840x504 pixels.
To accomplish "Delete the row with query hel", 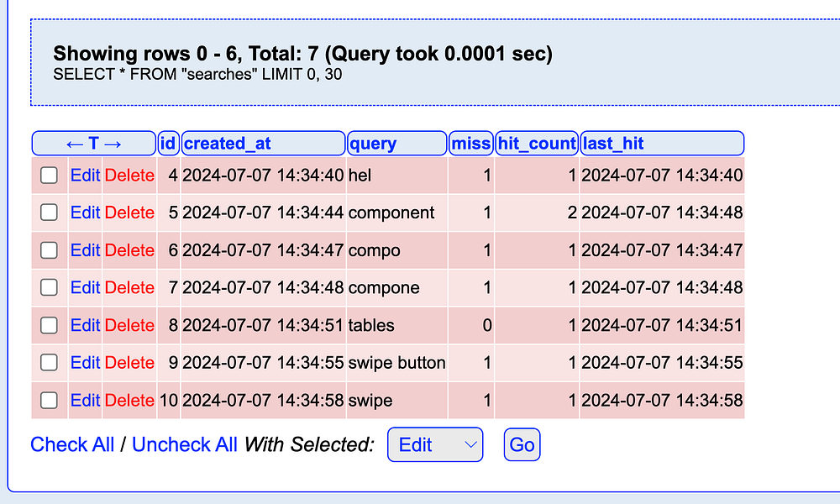I will point(129,176).
